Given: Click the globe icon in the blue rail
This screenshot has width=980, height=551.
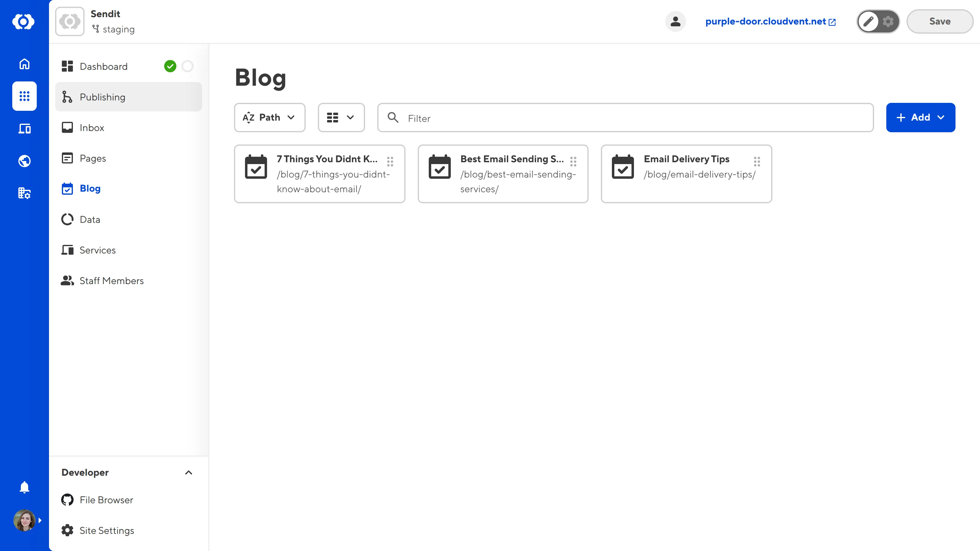Looking at the screenshot, I should (x=24, y=160).
